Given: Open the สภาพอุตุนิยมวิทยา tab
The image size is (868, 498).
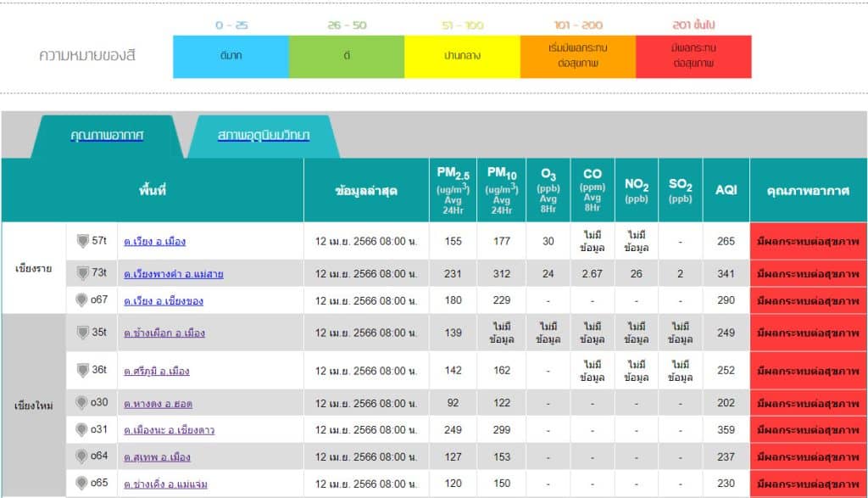Looking at the screenshot, I should pyautogui.click(x=263, y=136).
